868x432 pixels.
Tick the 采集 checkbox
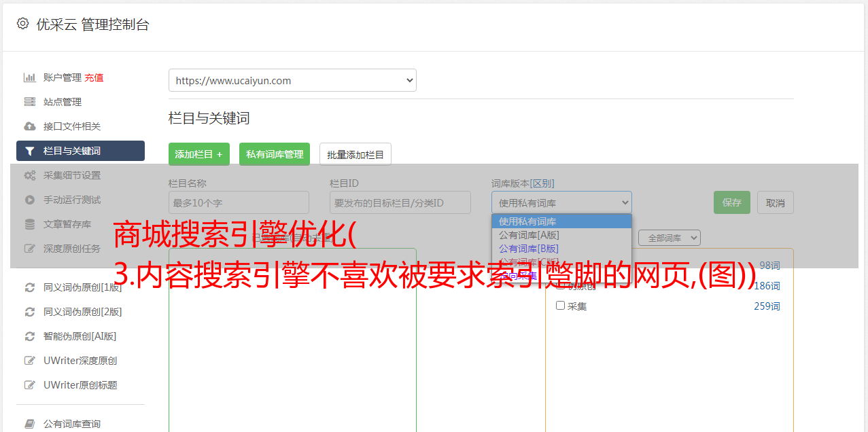click(561, 306)
